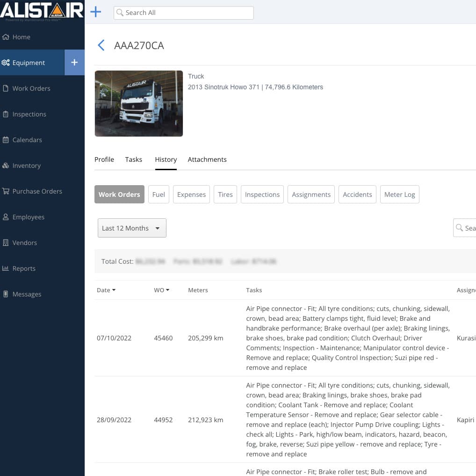Viewport: 476px width, 476px height.
Task: Go to Inspections in the sidebar
Action: click(29, 114)
